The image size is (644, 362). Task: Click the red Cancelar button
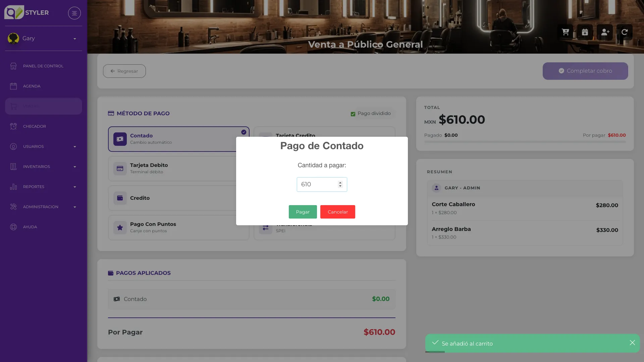[337, 212]
